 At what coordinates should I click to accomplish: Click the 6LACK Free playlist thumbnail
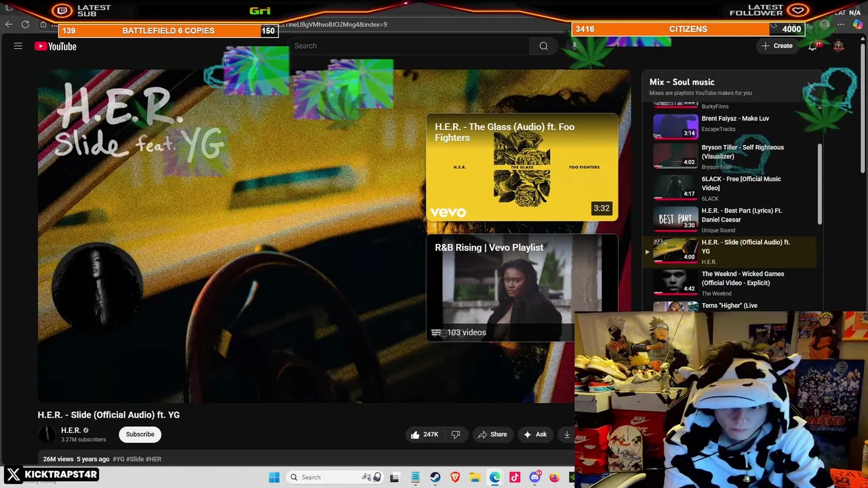pyautogui.click(x=675, y=188)
